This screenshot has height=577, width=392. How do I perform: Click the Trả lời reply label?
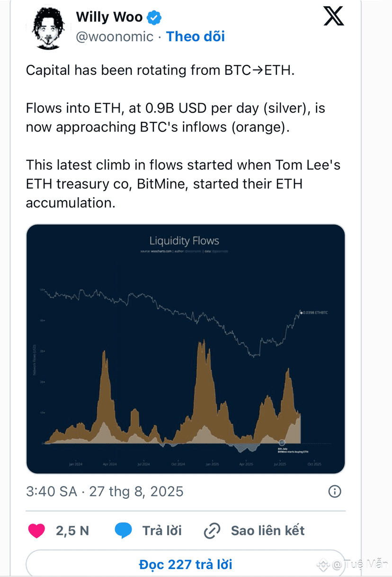pyautogui.click(x=162, y=531)
